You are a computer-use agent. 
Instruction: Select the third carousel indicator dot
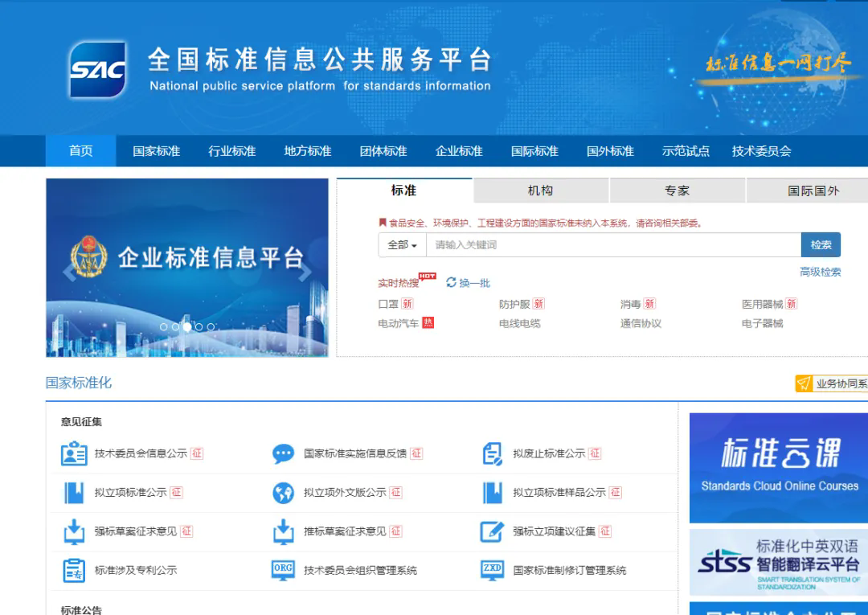coord(187,326)
